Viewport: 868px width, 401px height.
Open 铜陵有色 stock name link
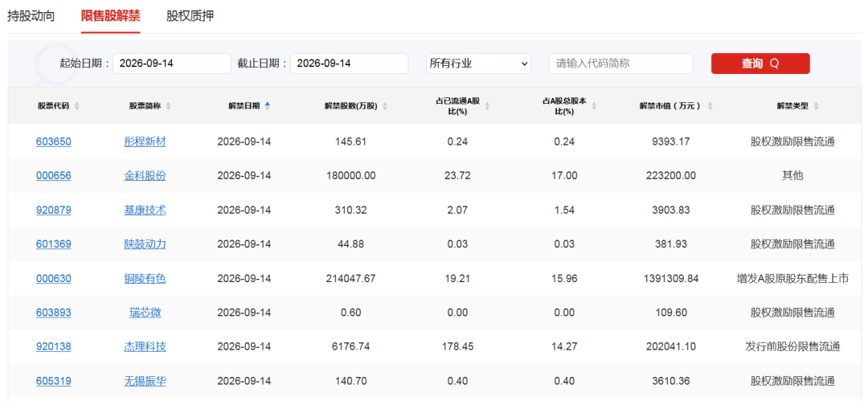coord(145,279)
